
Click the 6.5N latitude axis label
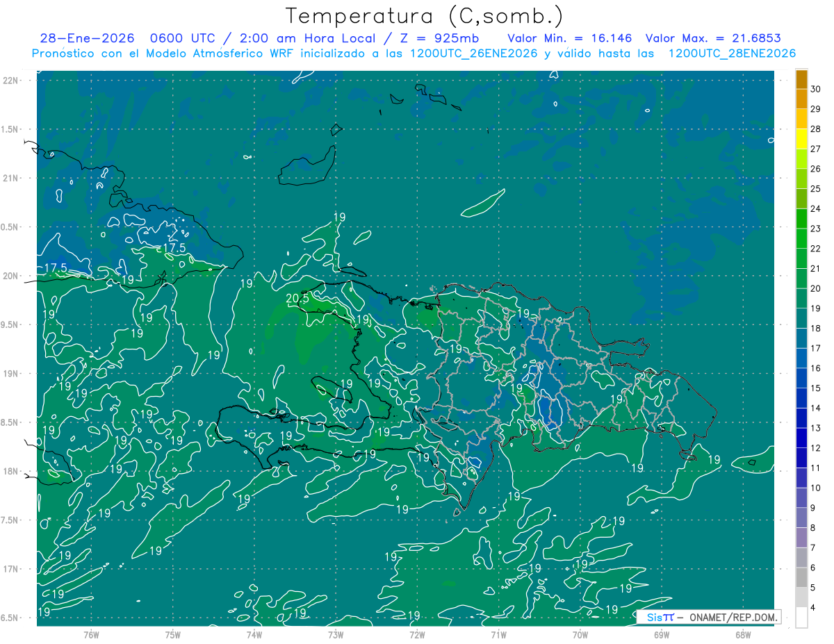(x=10, y=618)
